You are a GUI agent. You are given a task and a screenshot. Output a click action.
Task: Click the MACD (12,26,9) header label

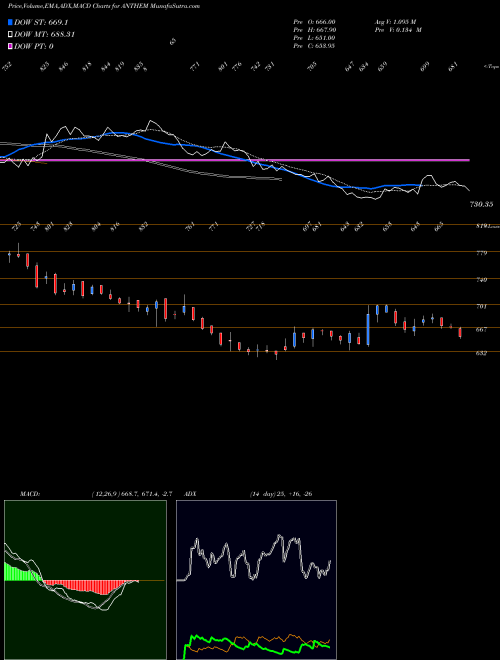click(x=96, y=494)
